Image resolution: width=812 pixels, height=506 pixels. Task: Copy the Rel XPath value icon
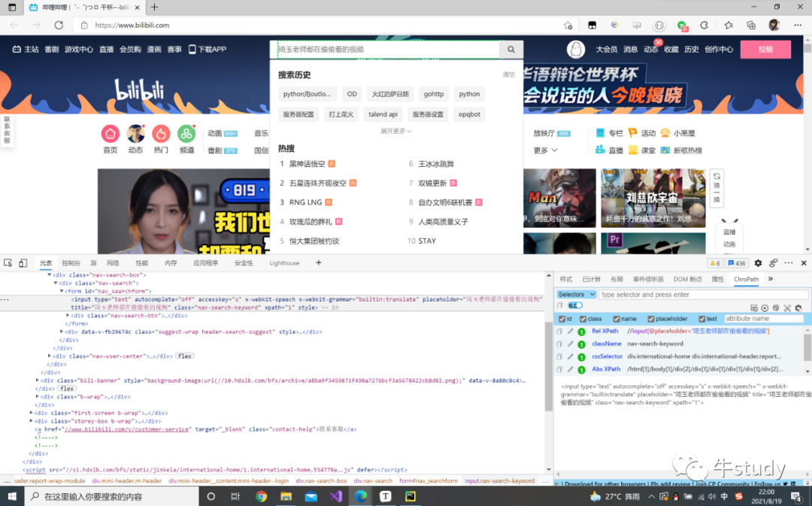559,332
